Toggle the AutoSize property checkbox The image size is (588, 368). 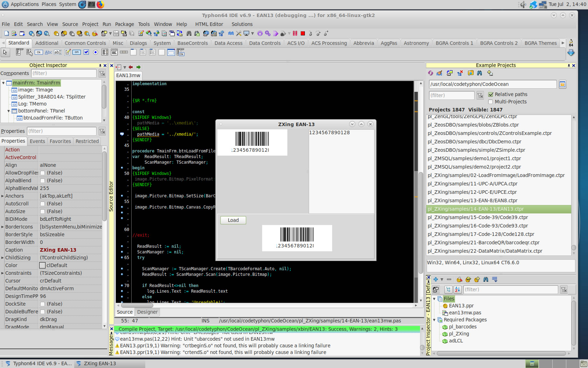tap(42, 211)
